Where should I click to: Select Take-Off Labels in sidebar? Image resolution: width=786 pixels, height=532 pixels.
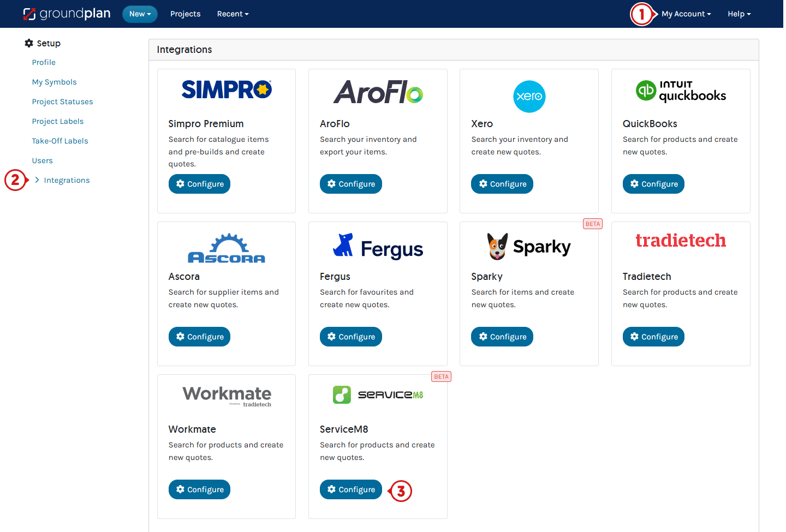(60, 141)
